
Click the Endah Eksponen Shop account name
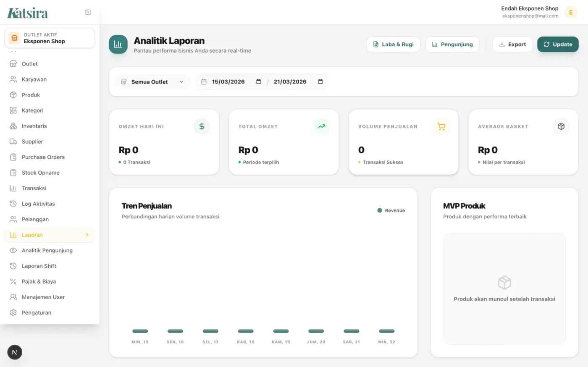[530, 8]
